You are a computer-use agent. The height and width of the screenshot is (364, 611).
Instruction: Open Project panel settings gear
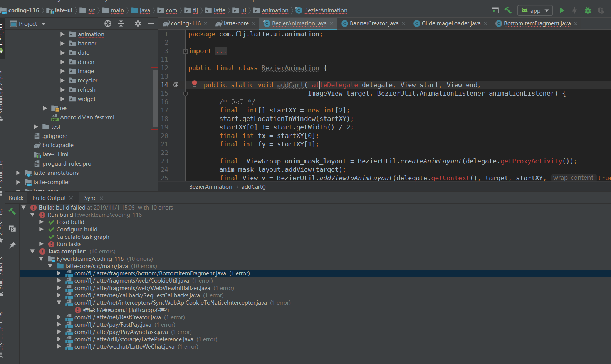tap(138, 23)
